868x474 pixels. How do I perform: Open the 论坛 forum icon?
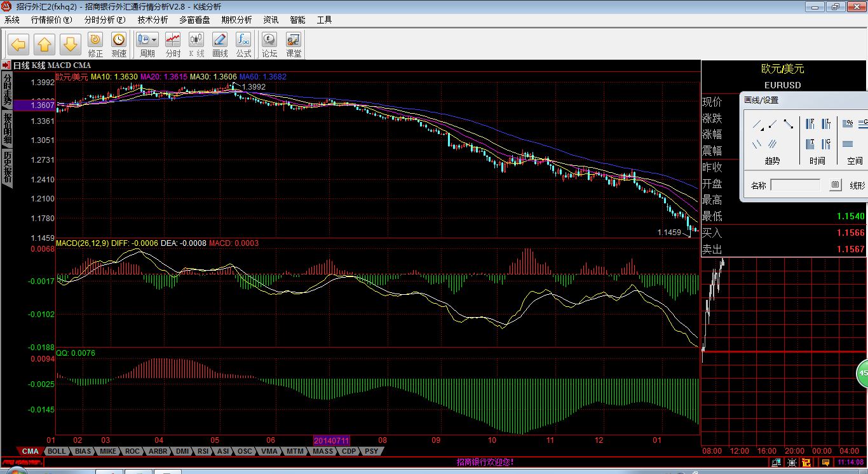click(269, 44)
